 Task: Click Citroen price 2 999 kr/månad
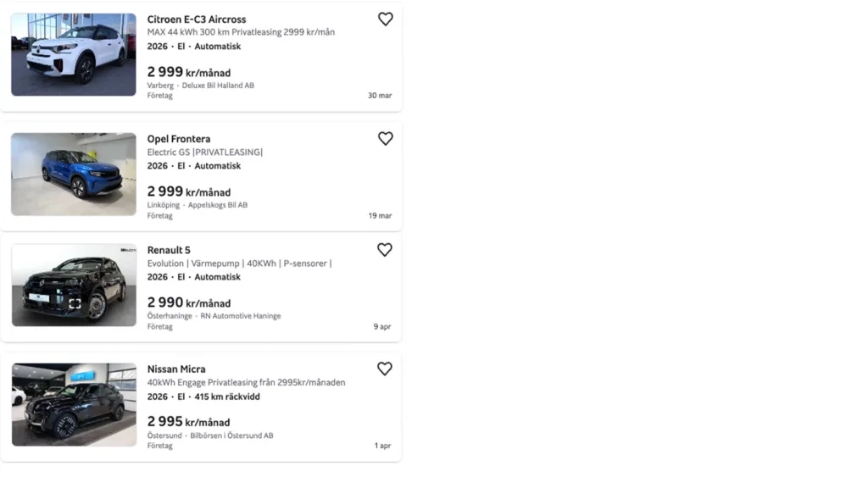[x=189, y=72]
